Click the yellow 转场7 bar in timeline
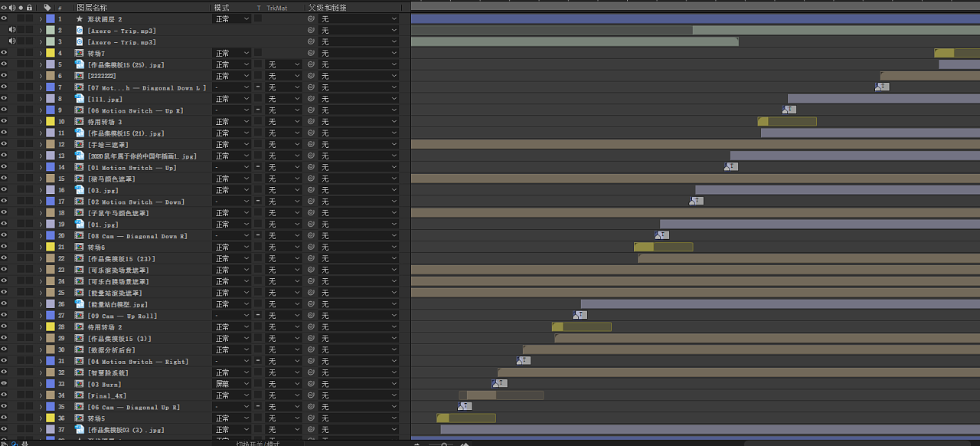The width and height of the screenshot is (980, 446). click(956, 53)
